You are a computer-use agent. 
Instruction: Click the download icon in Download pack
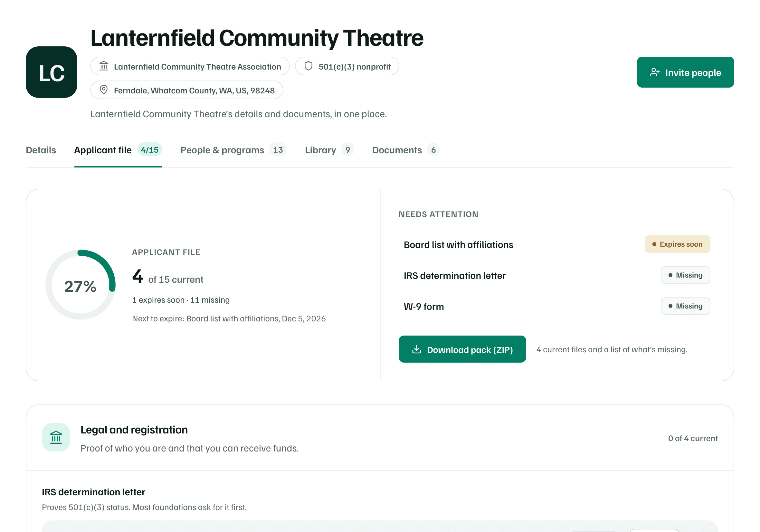[x=416, y=349]
